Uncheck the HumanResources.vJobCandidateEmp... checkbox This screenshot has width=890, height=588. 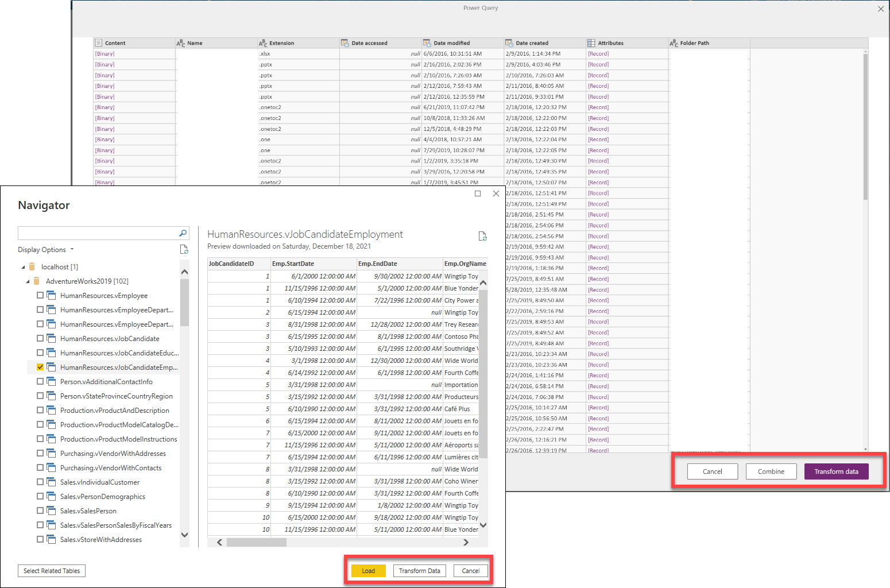pyautogui.click(x=40, y=367)
